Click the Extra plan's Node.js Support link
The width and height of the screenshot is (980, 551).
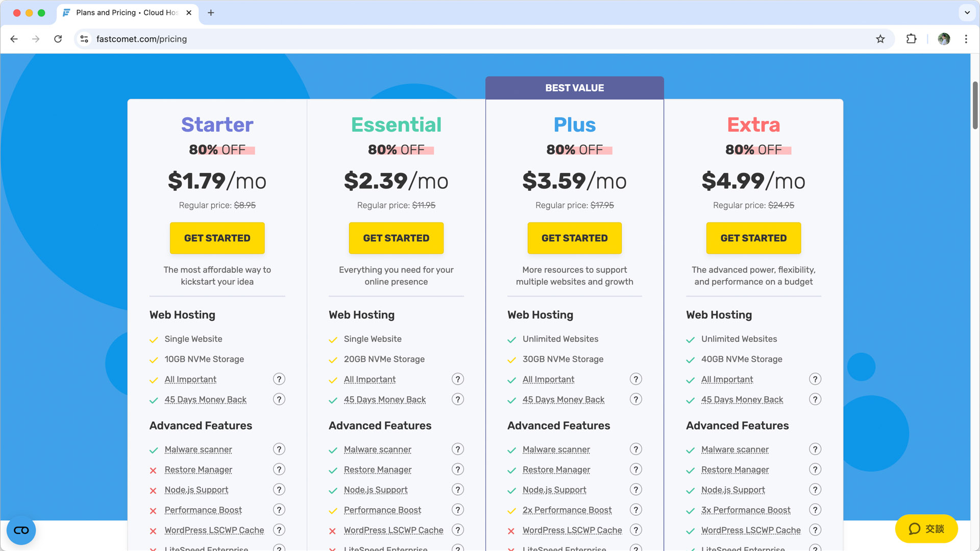pyautogui.click(x=733, y=490)
